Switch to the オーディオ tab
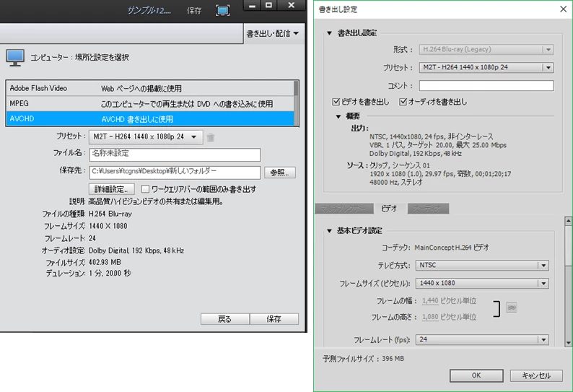Screen dimensions: 573x392 [x=428, y=209]
